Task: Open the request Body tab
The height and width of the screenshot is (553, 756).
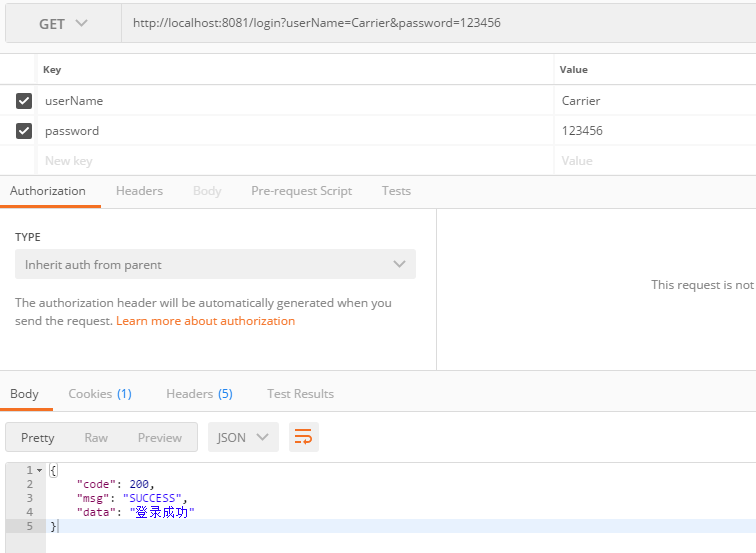Action: [x=207, y=191]
